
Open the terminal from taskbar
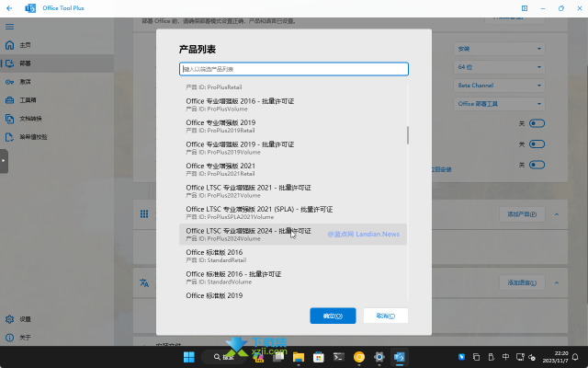(339, 357)
